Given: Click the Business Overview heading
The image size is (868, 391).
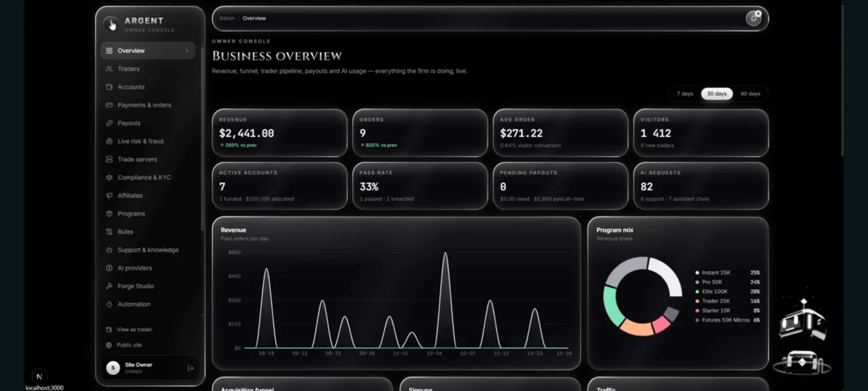Looking at the screenshot, I should tap(277, 56).
